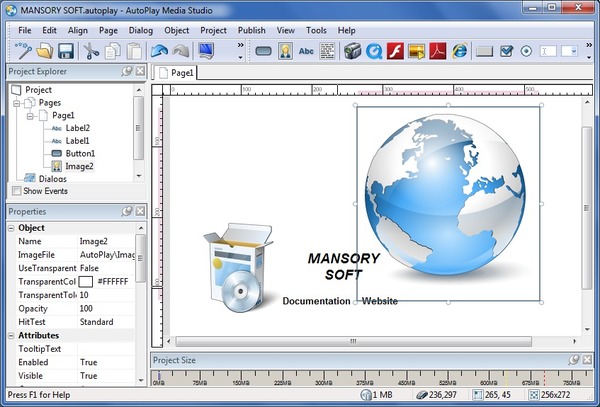Collapse the Attributes properties section
600x407 pixels.
(11, 335)
